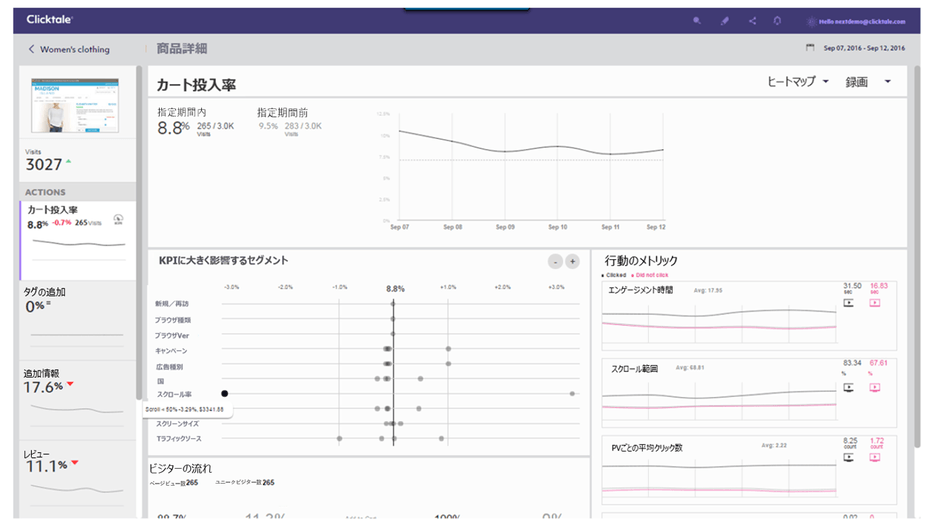940x531 pixels.
Task: Open the share icon in top bar
Action: click(752, 20)
